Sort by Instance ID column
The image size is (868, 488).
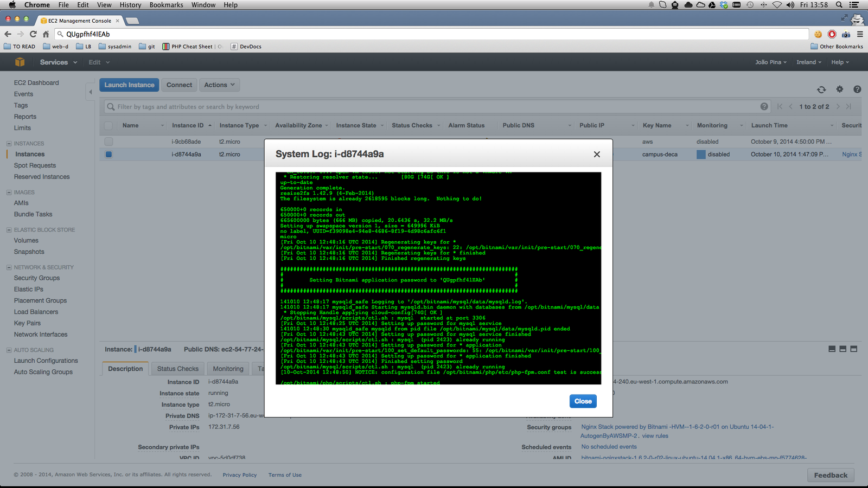tap(188, 126)
